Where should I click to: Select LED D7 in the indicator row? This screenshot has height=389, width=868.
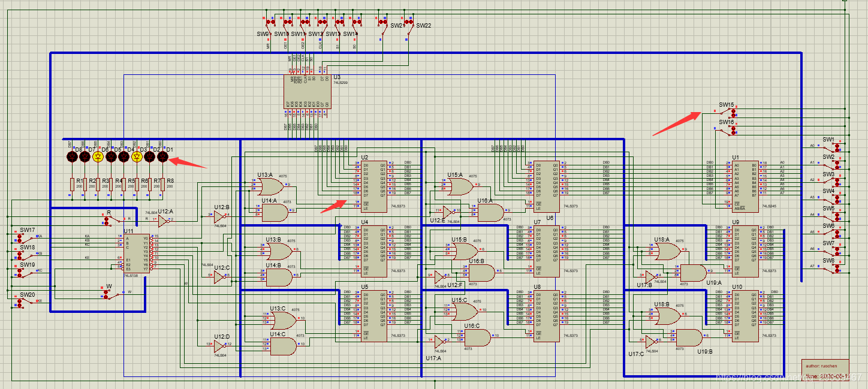pos(85,157)
